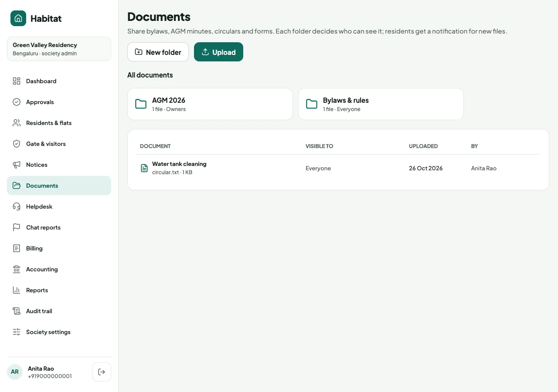Click the Chat reports flag icon
This screenshot has height=392, width=558.
pos(17,227)
